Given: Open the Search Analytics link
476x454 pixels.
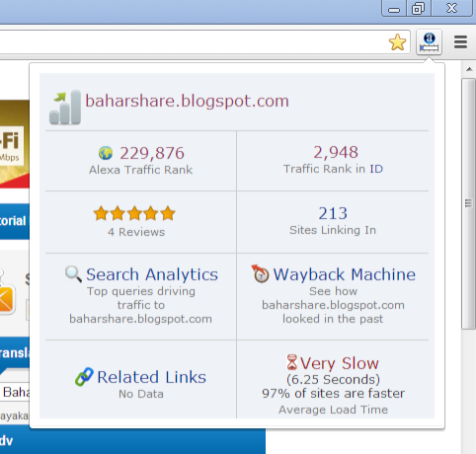Looking at the screenshot, I should pos(152,274).
